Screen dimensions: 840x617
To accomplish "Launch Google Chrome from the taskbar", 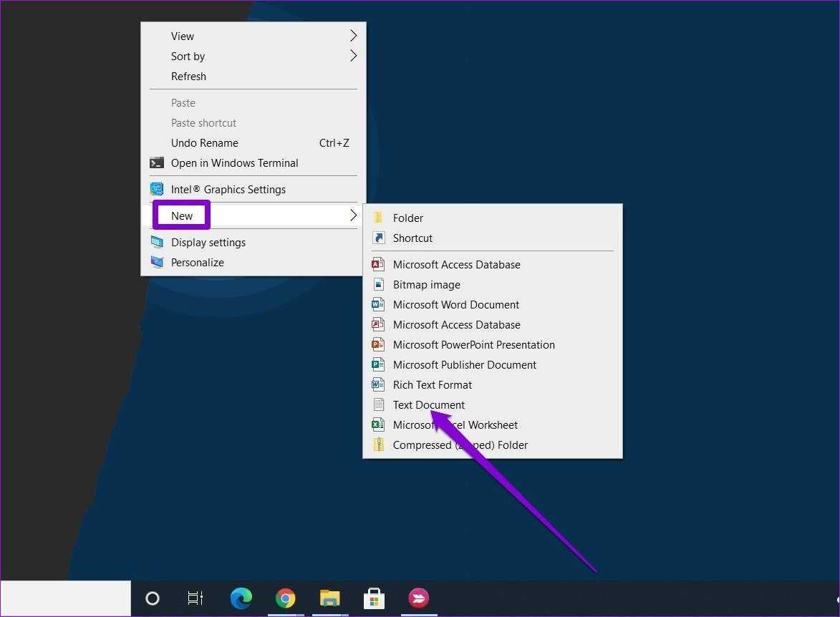I will tap(286, 598).
